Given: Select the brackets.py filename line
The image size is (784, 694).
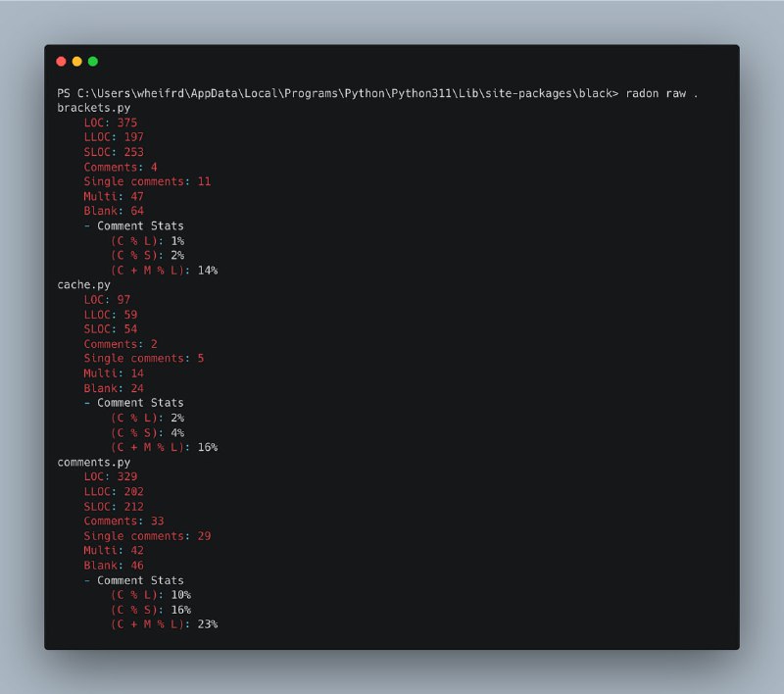Looking at the screenshot, I should click(94, 108).
